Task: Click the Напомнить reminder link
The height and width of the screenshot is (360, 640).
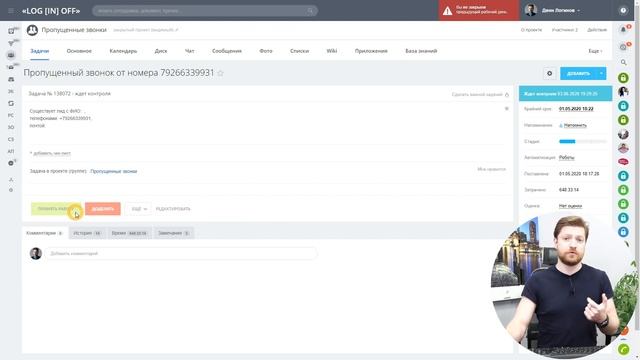Action: (575, 125)
